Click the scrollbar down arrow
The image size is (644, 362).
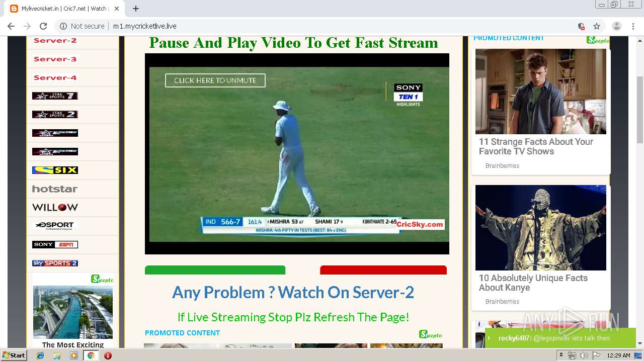pyautogui.click(x=640, y=343)
